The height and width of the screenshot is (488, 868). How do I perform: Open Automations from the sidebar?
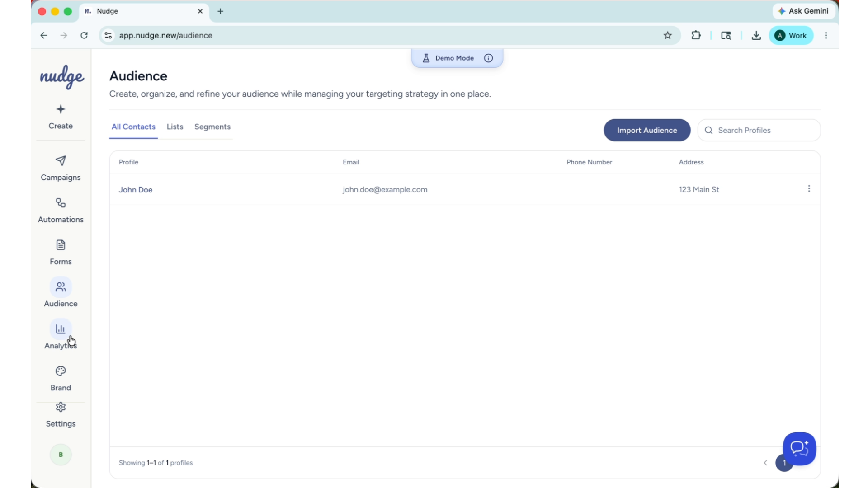point(61,211)
